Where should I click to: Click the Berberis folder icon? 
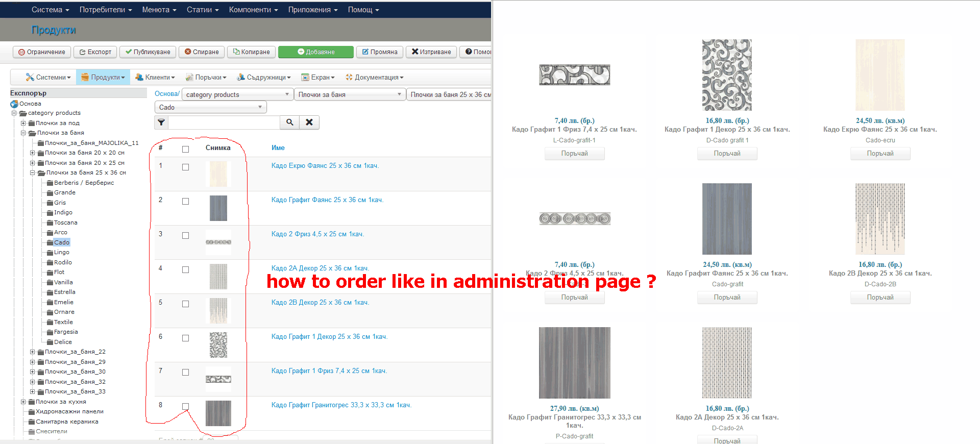[50, 183]
